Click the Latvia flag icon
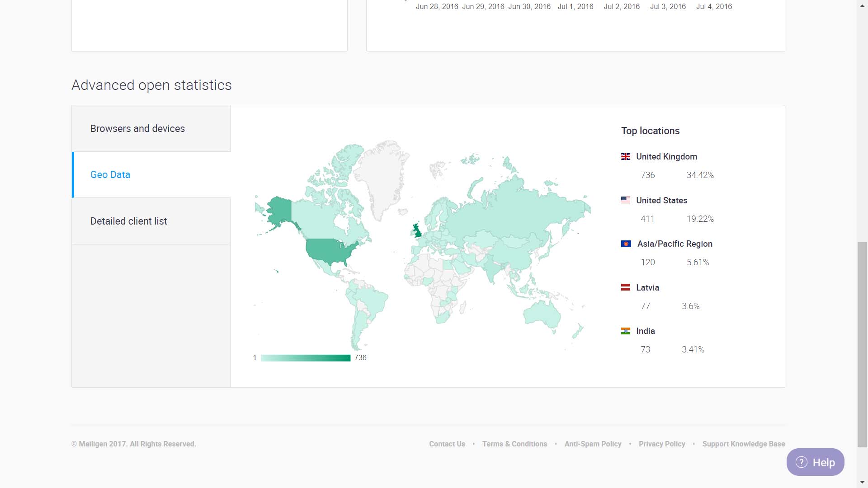The image size is (868, 488). pos(626,287)
